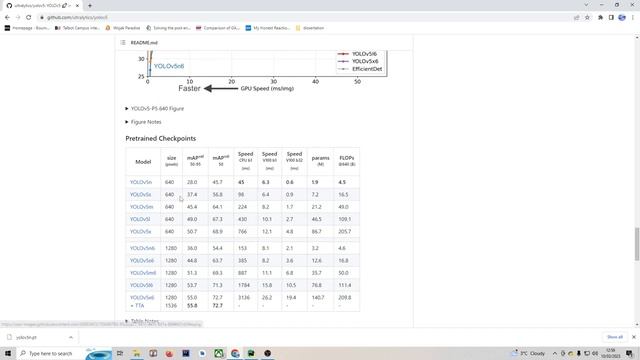Toggle the browser side panel icon
The height and width of the screenshot is (360, 640).
tap(611, 18)
